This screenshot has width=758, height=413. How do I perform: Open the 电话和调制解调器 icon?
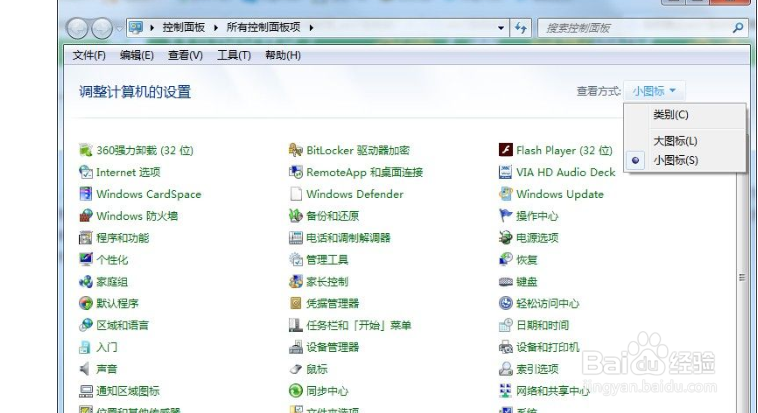pos(295,237)
